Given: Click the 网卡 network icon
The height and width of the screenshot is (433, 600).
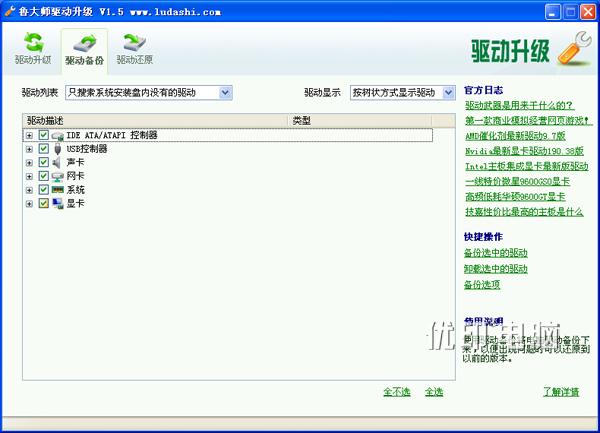Looking at the screenshot, I should [x=57, y=176].
